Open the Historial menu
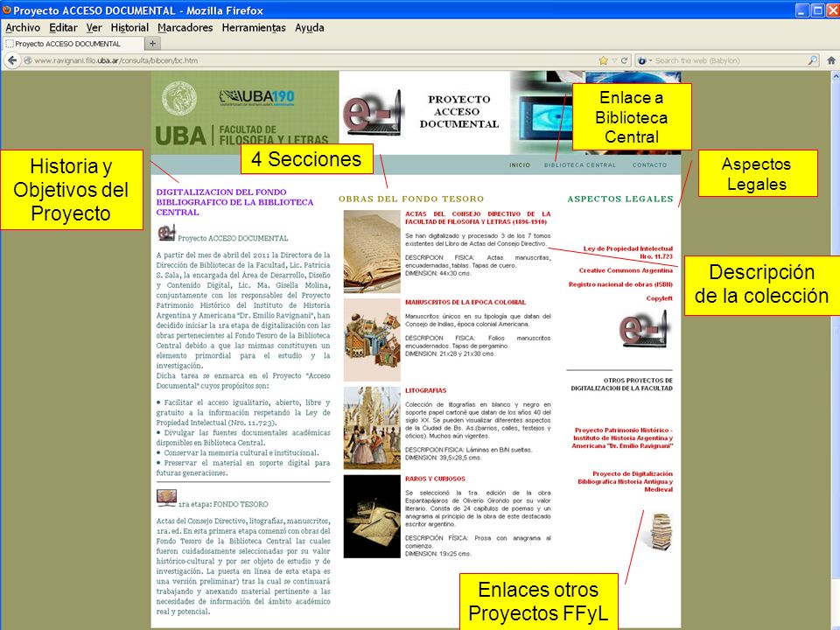 click(129, 27)
